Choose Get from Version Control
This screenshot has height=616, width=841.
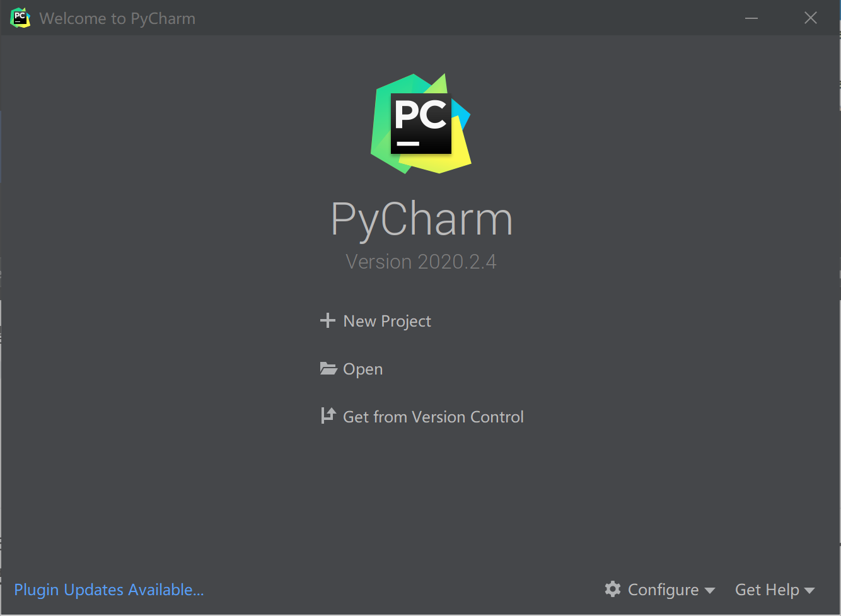433,417
